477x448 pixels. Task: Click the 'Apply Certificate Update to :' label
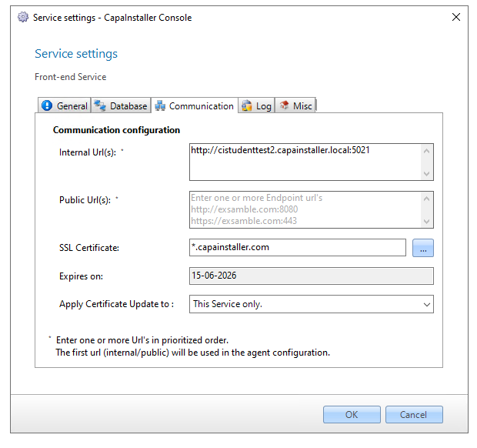(116, 304)
